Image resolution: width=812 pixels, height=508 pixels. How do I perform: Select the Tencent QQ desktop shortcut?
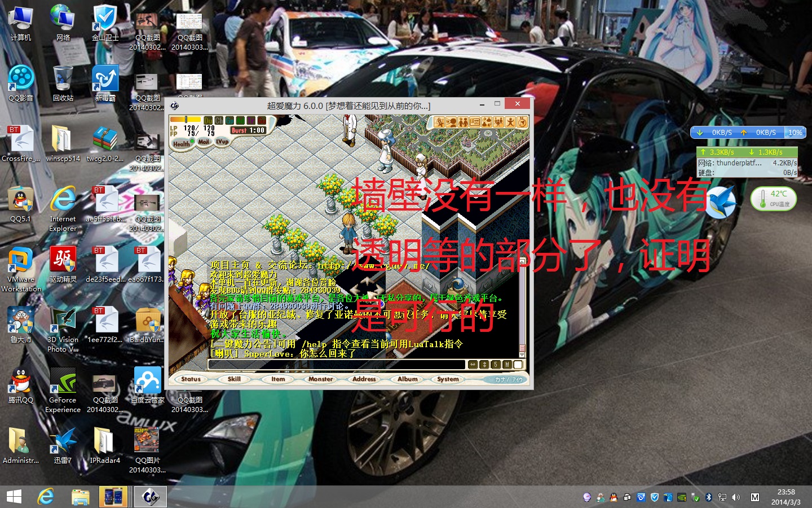pyautogui.click(x=21, y=386)
